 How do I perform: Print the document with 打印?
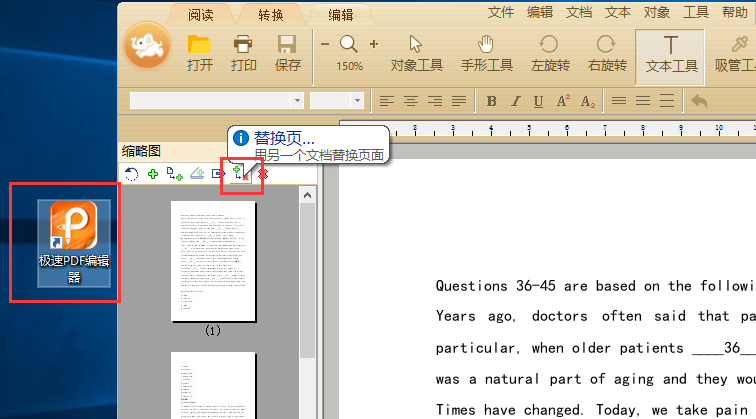click(x=243, y=54)
